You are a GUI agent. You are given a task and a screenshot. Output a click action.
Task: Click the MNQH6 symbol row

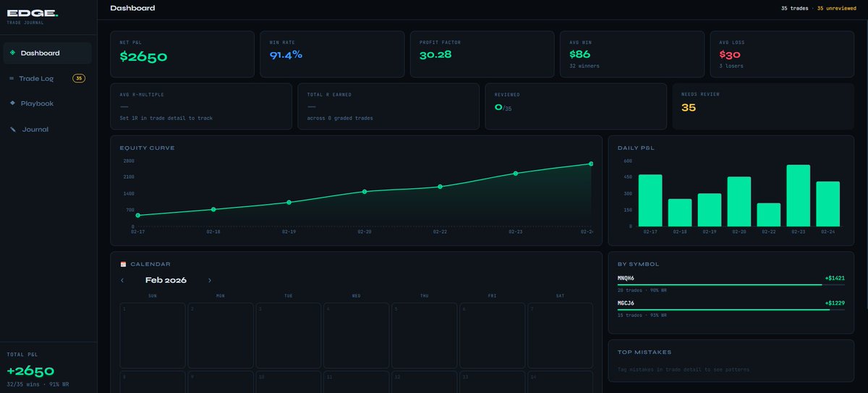pos(731,284)
